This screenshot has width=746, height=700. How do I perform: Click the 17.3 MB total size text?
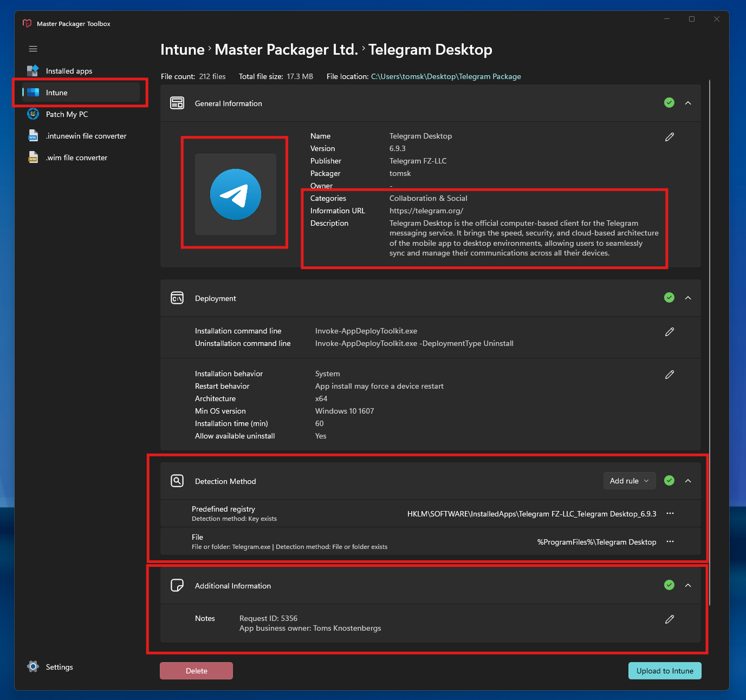point(300,76)
